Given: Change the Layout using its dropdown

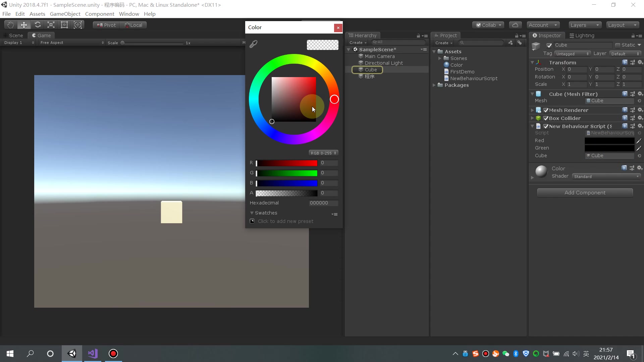Looking at the screenshot, I should click(x=623, y=24).
